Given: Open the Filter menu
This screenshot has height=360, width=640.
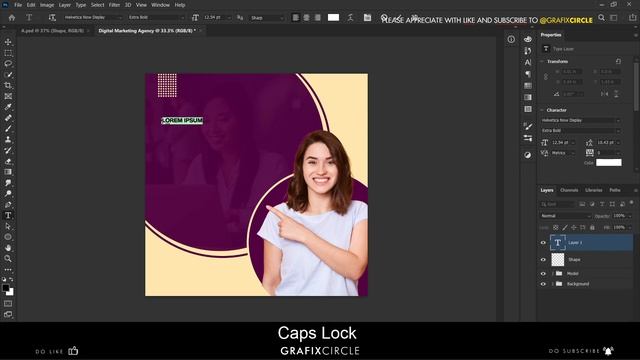Looking at the screenshot, I should pyautogui.click(x=114, y=5).
